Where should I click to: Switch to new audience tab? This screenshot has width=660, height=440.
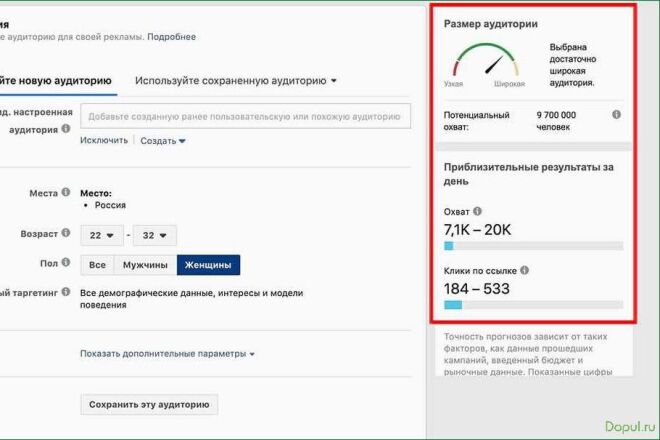[56, 80]
